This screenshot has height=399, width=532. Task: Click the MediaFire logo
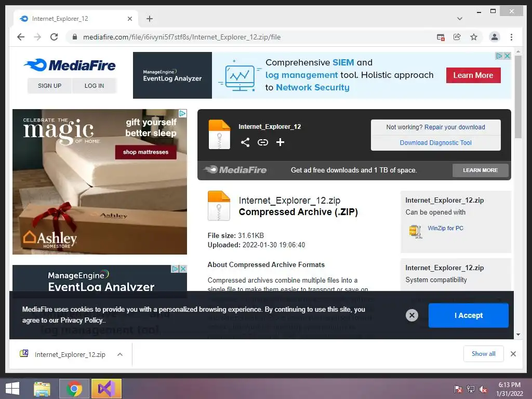70,65
